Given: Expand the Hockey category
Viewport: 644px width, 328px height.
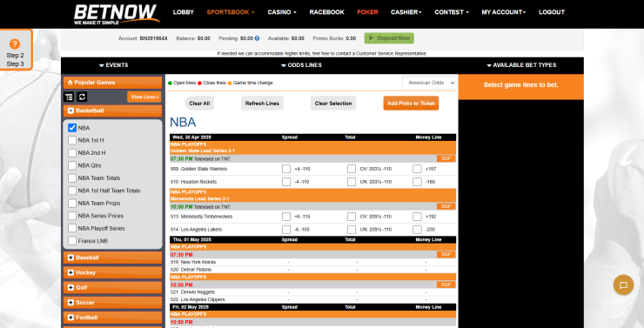Looking at the screenshot, I should (x=112, y=272).
